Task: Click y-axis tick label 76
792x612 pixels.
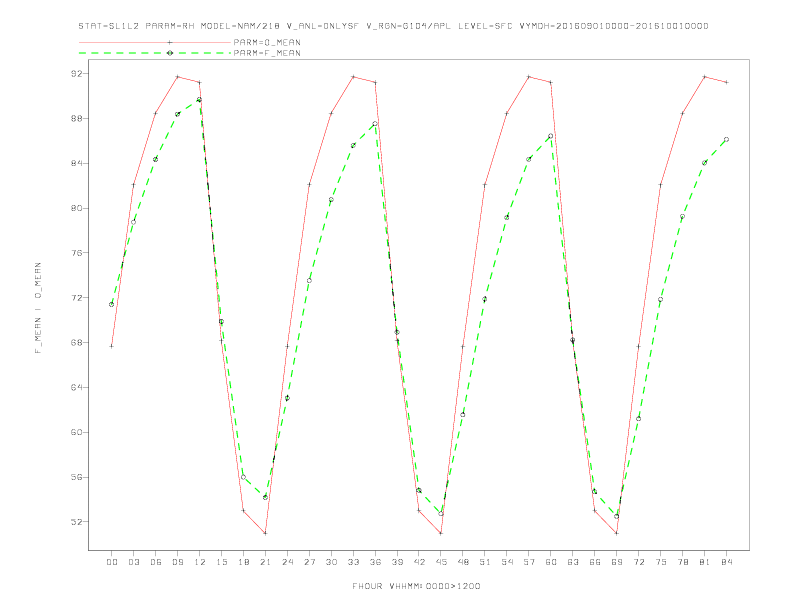Action: [76, 253]
